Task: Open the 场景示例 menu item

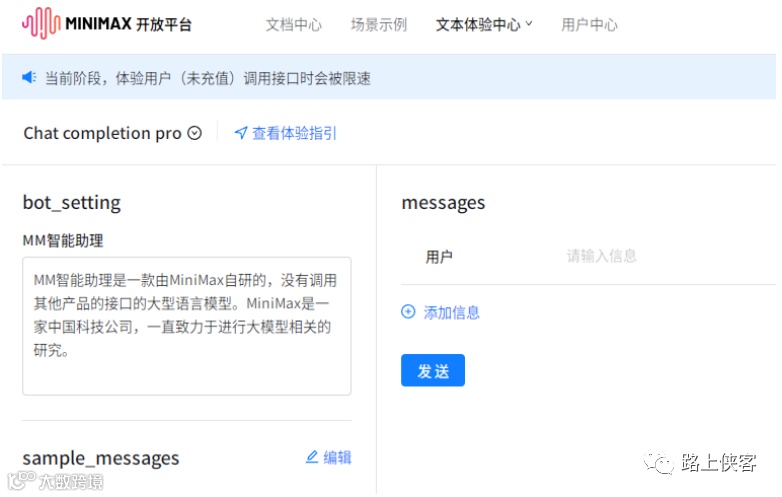Action: [379, 24]
